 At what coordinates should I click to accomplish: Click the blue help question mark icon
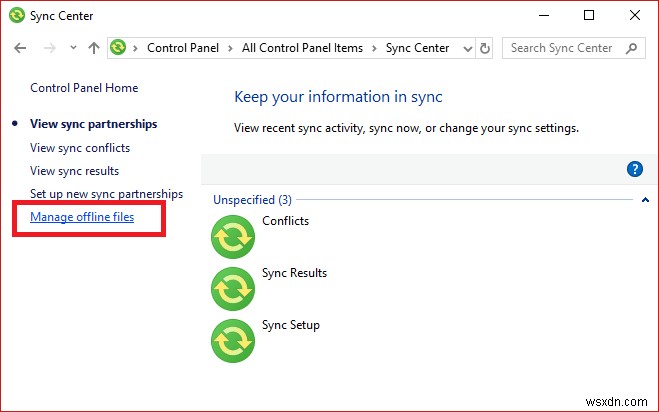(634, 170)
